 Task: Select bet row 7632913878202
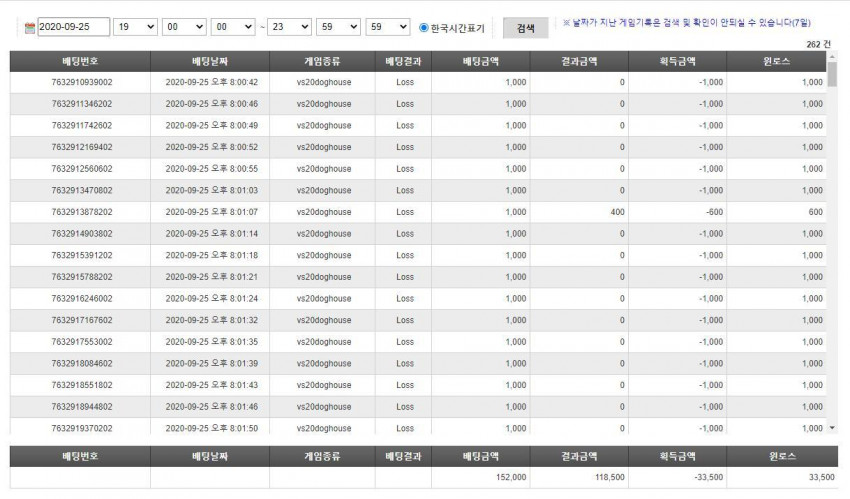pos(418,212)
